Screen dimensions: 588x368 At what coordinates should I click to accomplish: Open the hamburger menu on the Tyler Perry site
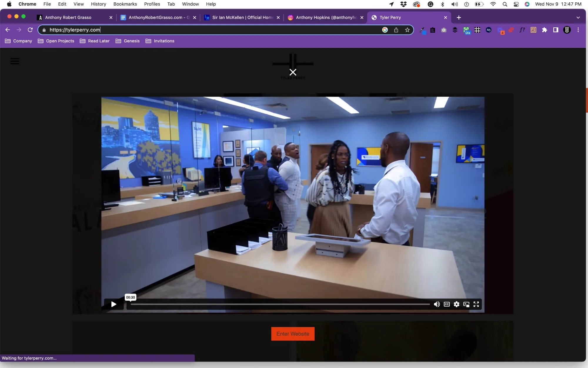click(15, 61)
